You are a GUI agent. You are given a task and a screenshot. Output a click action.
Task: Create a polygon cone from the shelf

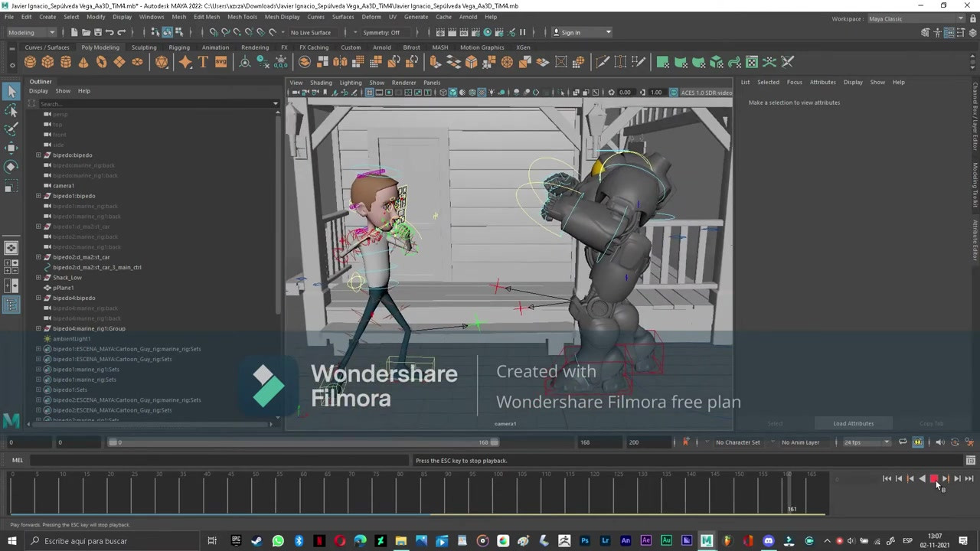pyautogui.click(x=83, y=62)
